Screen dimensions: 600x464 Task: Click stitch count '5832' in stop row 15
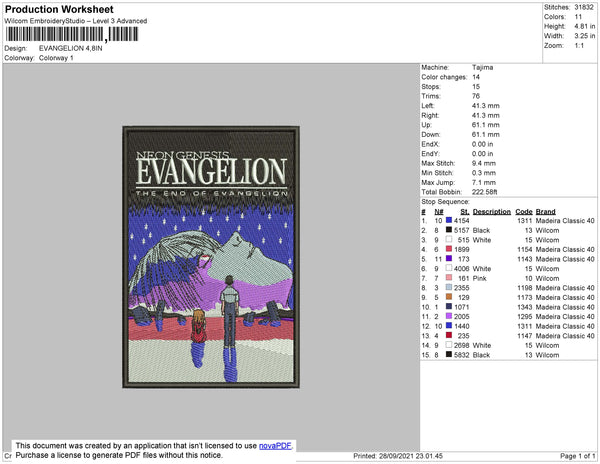coord(461,355)
